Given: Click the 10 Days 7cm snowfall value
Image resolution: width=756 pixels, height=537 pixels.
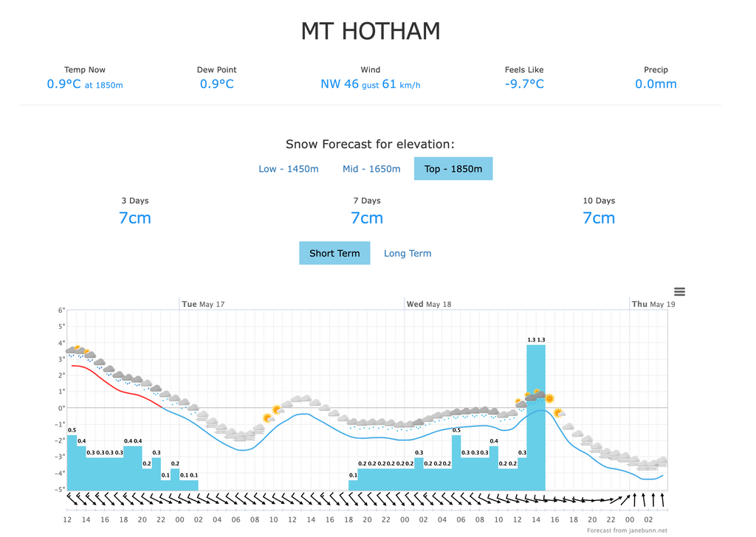Looking at the screenshot, I should click(x=599, y=218).
